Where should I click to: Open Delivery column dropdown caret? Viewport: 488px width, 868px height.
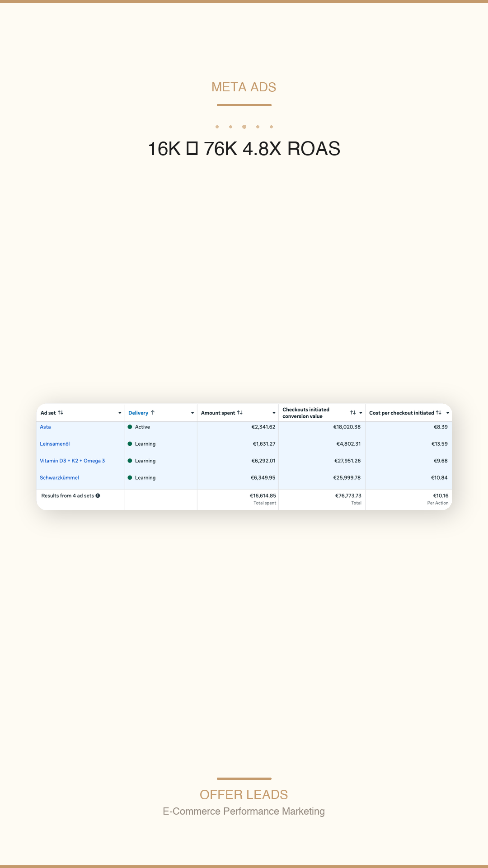pyautogui.click(x=192, y=413)
